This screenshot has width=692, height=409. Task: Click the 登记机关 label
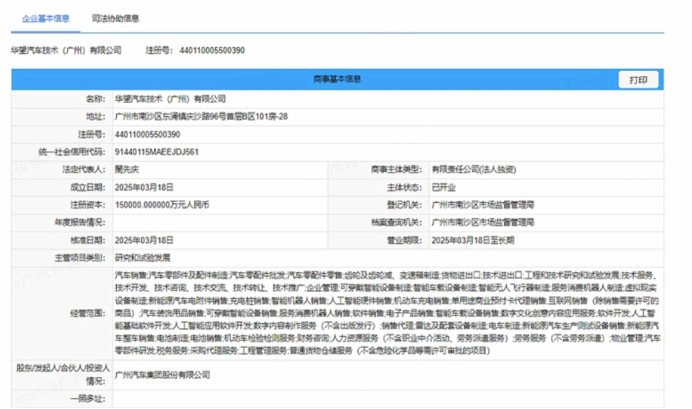coord(405,205)
